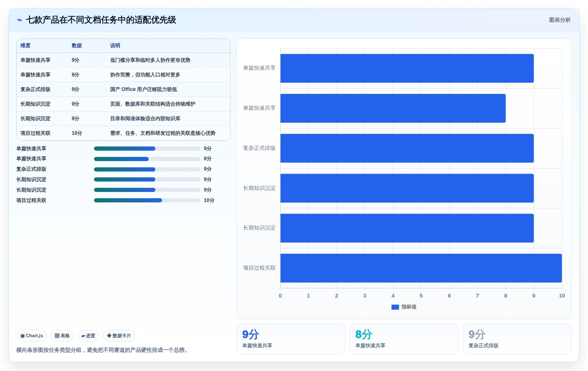Click the 说明 column header
This screenshot has height=371, width=588.
click(x=115, y=45)
